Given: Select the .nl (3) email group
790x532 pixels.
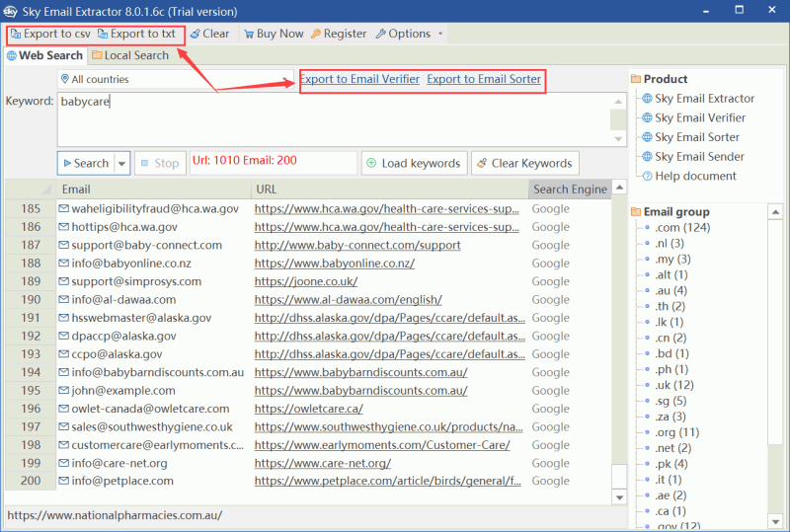Looking at the screenshot, I should (670, 244).
